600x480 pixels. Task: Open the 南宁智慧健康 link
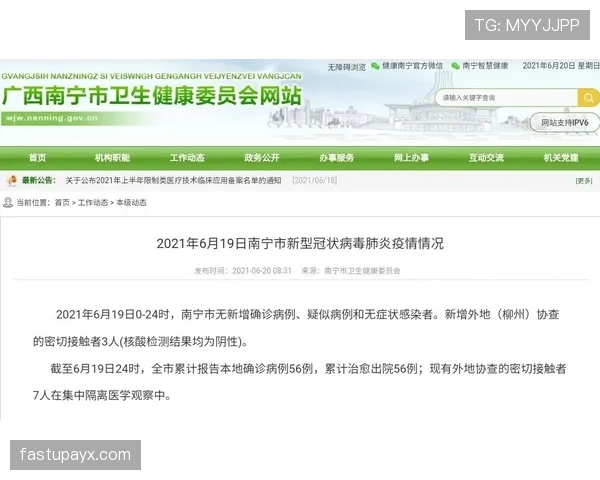tap(485, 66)
